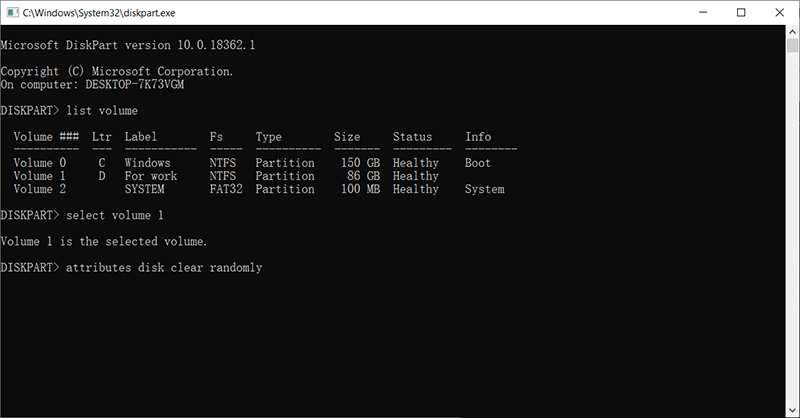The image size is (800, 418).
Task: Click the '150 GB' size value
Action: point(360,162)
